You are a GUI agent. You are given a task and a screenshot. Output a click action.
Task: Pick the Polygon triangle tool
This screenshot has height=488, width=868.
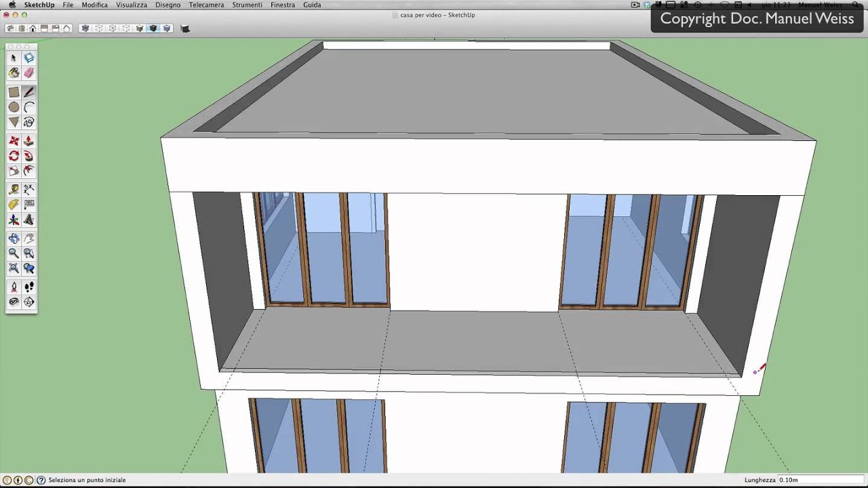[x=14, y=122]
